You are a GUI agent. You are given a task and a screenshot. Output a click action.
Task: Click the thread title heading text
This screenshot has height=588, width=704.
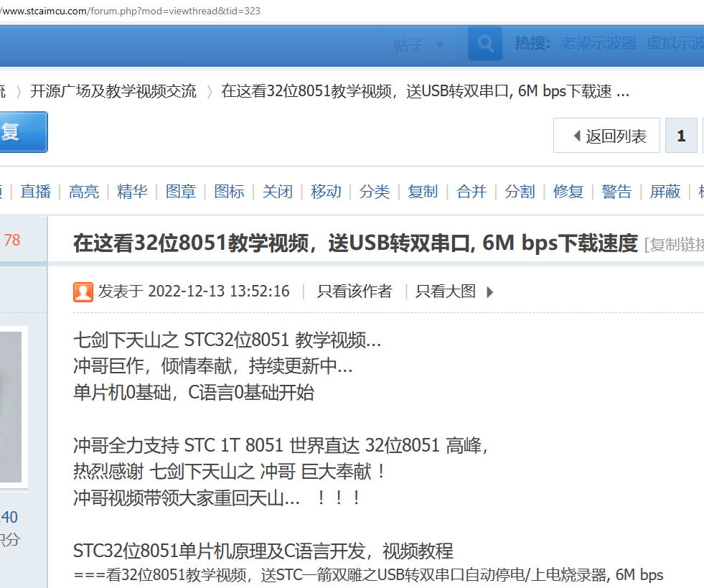(x=356, y=243)
